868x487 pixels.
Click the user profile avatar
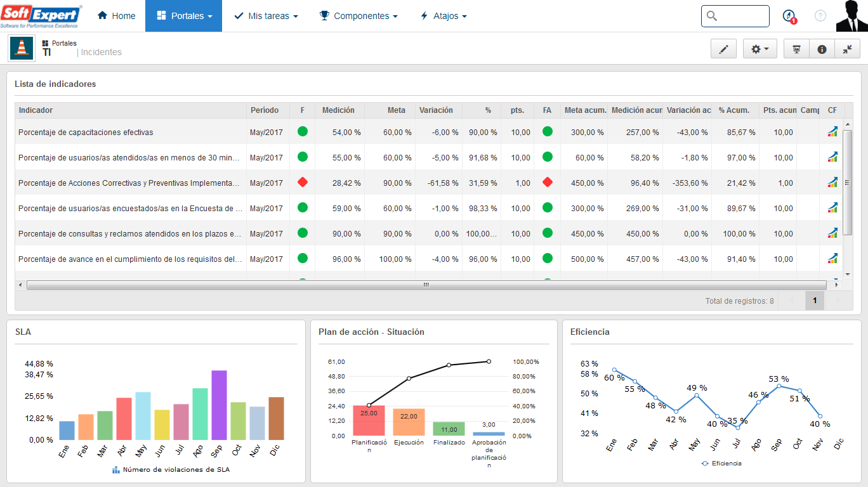[852, 16]
